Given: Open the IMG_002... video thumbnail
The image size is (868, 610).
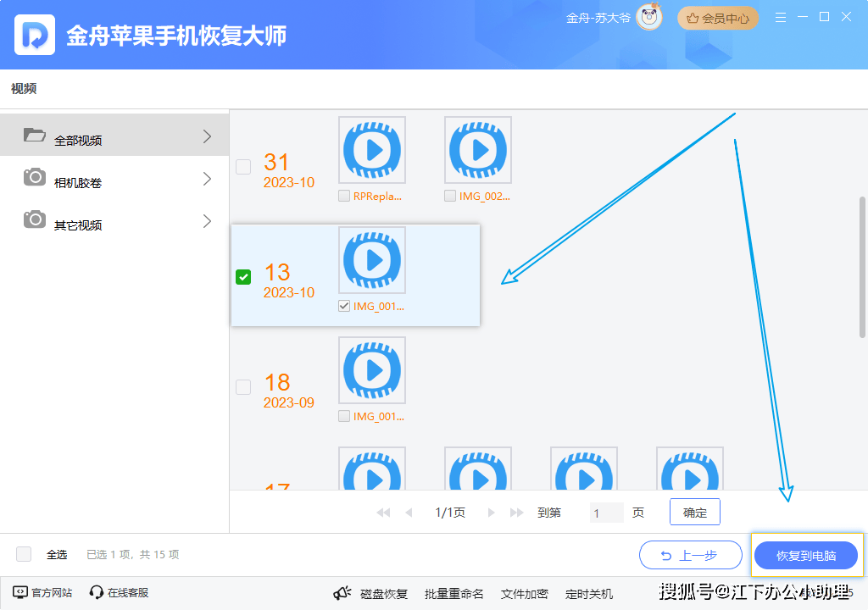Looking at the screenshot, I should pos(478,150).
